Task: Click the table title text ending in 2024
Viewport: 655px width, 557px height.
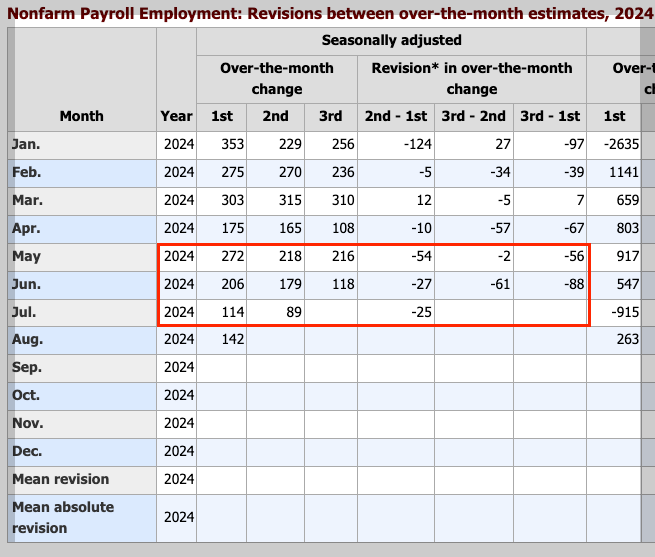Action: [x=330, y=13]
